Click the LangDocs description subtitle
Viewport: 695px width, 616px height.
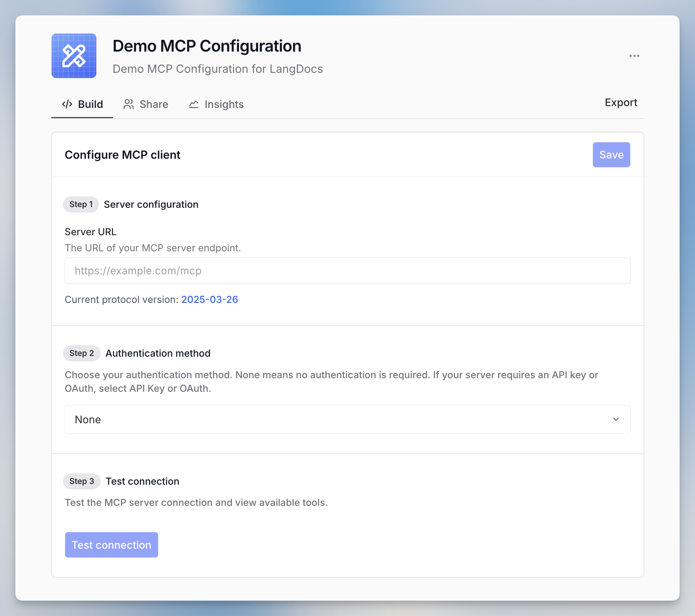[x=217, y=69]
